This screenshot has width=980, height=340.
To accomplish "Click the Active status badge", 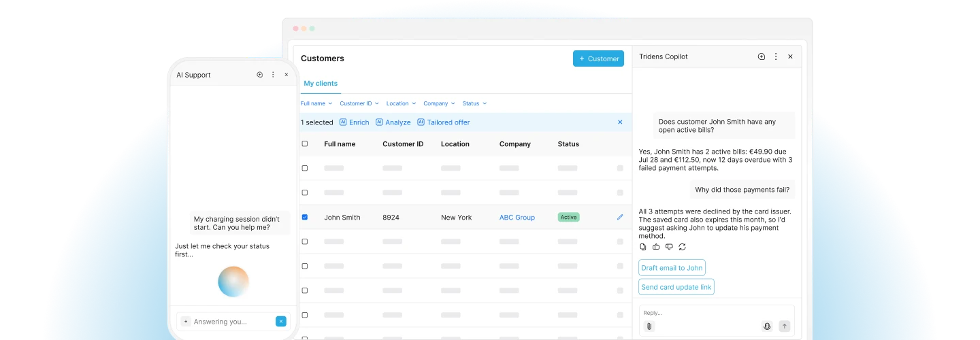I will (568, 218).
